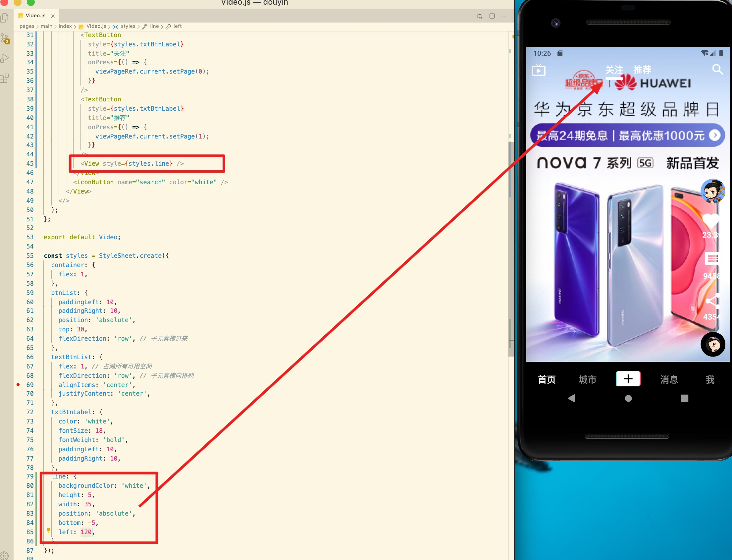Click the lightbulb quick-fix icon on line 85
Image resolution: width=732 pixels, height=560 pixels.
[48, 530]
